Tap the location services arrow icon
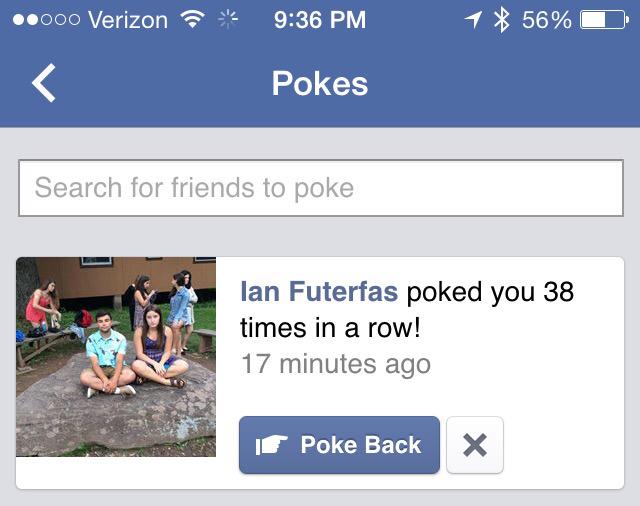 [x=473, y=20]
